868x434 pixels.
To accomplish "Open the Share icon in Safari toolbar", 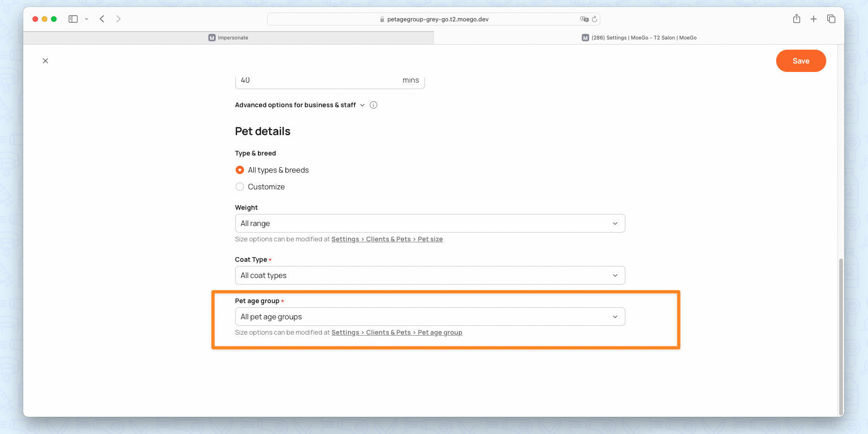I will pos(797,19).
